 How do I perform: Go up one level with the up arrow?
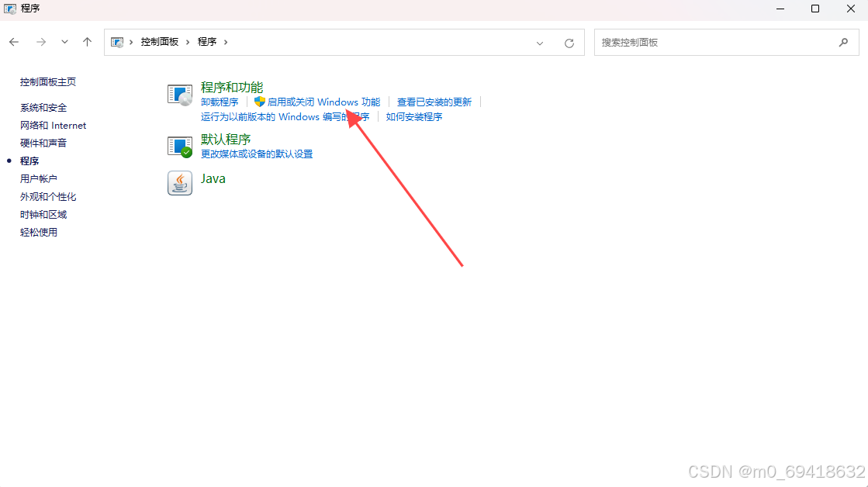[x=87, y=42]
